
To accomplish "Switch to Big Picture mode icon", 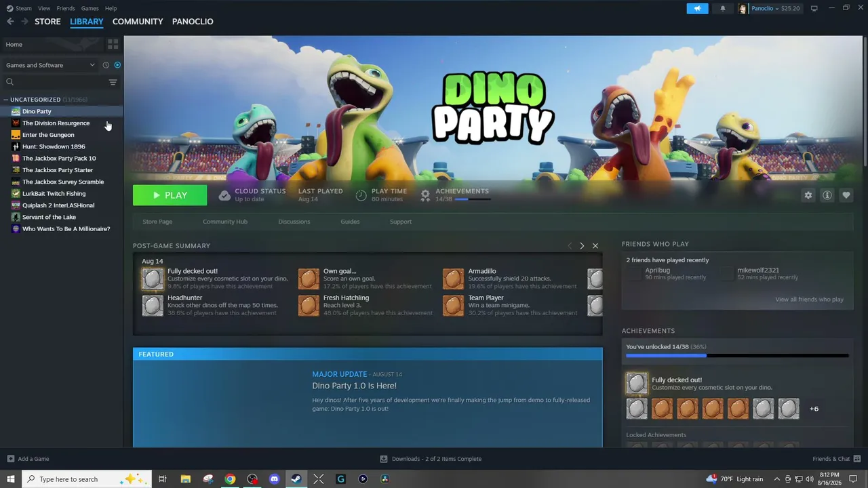I will pos(814,8).
